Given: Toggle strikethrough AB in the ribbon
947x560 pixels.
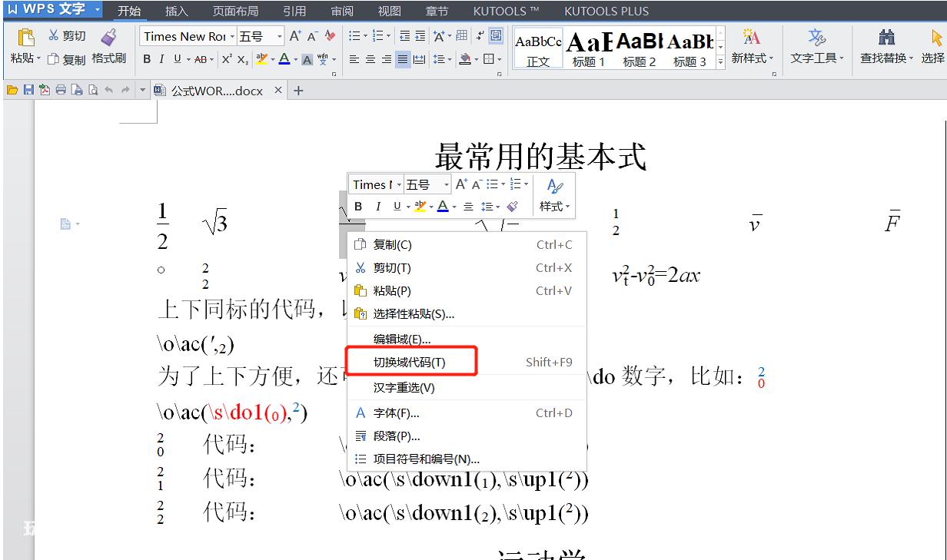Looking at the screenshot, I should tap(202, 59).
